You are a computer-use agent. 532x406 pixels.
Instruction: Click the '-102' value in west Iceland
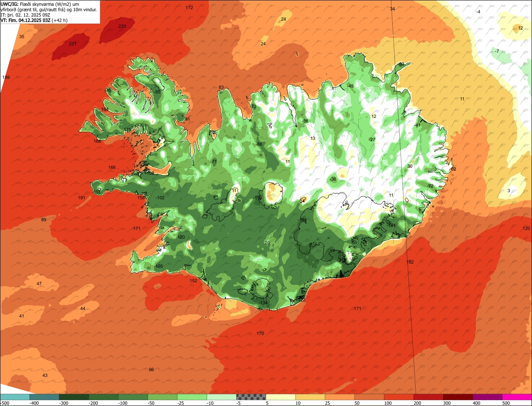(x=160, y=198)
